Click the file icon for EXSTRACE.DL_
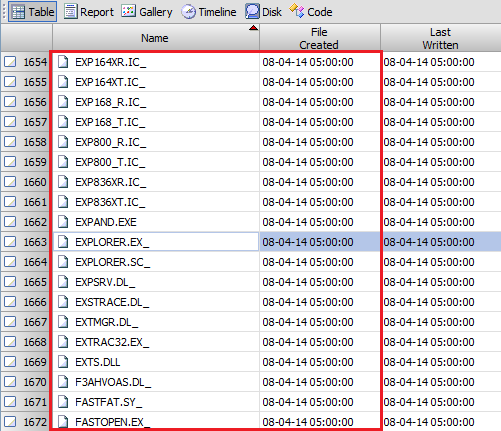 (63, 302)
